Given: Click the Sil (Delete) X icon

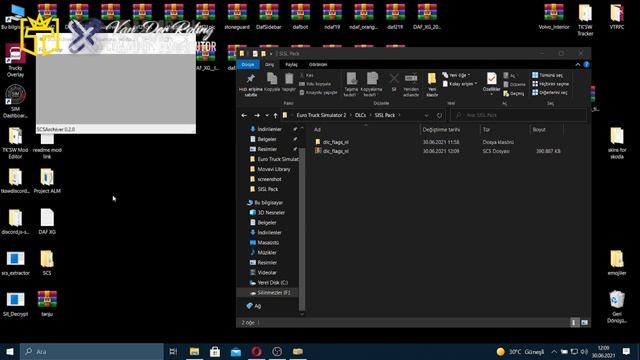Looking at the screenshot, I should point(394,78).
